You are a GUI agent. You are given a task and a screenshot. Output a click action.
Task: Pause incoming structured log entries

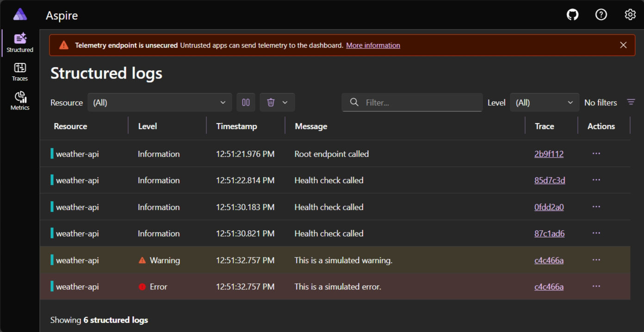(x=246, y=102)
